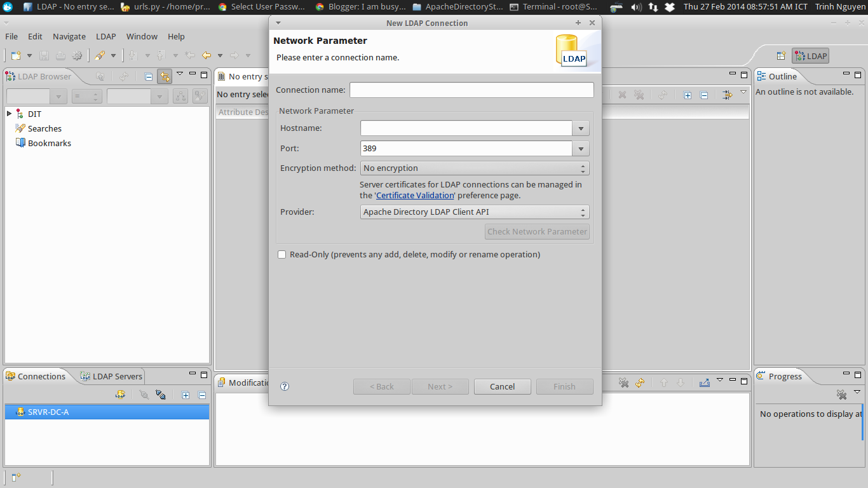868x488 pixels.
Task: Select the search flashlight icon in main toolbar
Action: [x=100, y=55]
